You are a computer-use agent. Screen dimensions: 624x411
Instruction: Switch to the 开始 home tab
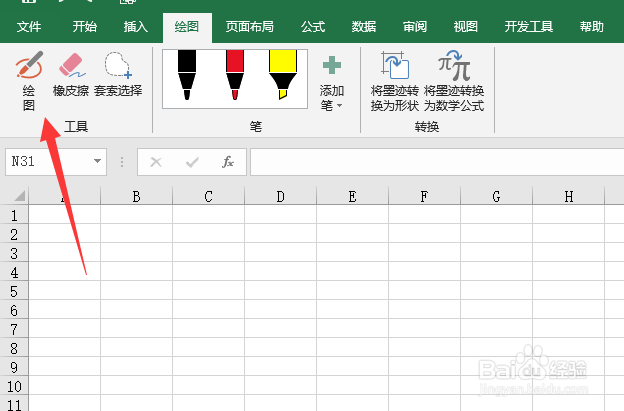point(85,27)
